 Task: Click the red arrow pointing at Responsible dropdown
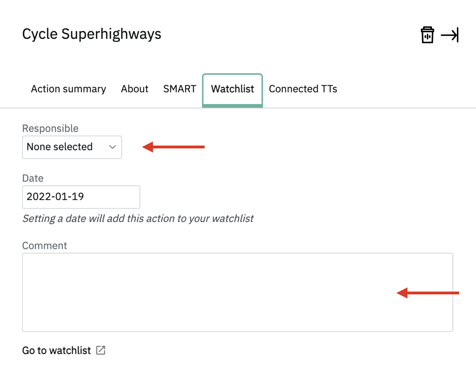coord(173,147)
